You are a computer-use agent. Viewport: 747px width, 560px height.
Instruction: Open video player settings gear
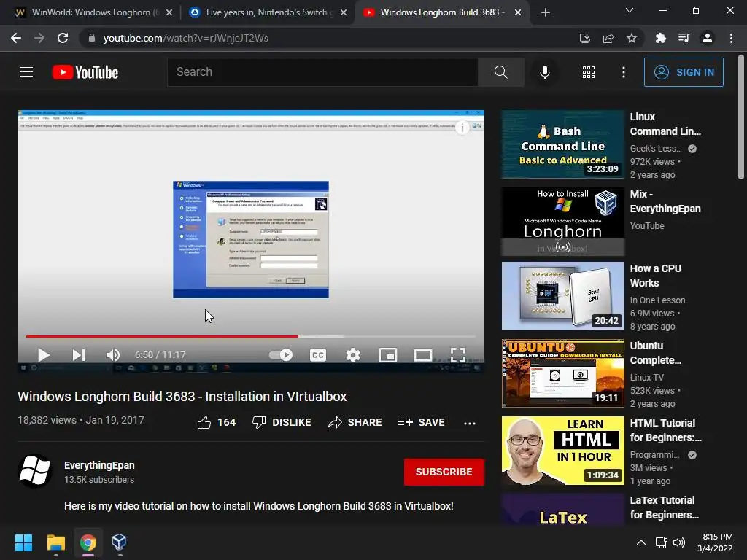point(352,355)
